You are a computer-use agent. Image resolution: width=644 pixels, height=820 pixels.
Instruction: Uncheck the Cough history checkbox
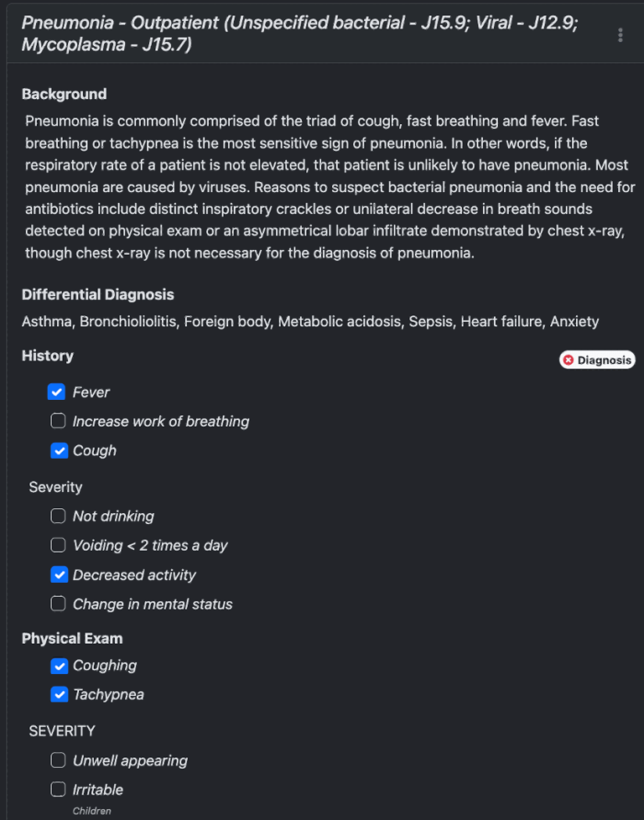tap(58, 450)
